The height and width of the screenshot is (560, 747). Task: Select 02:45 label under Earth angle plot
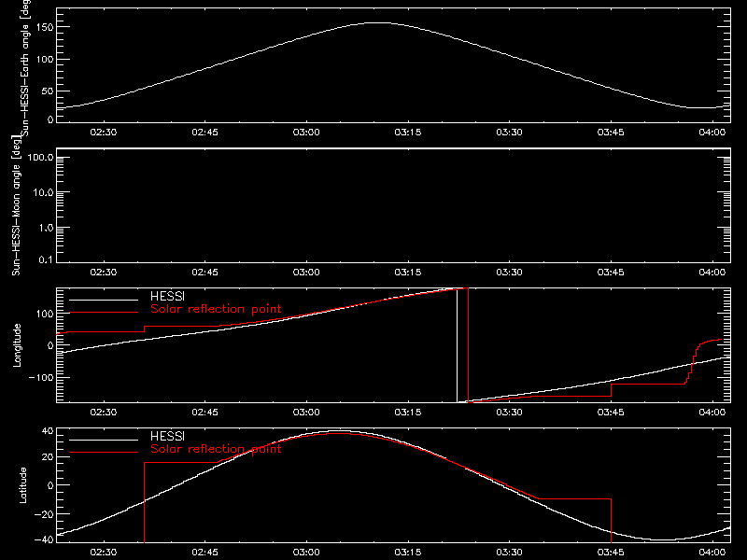[x=204, y=132]
